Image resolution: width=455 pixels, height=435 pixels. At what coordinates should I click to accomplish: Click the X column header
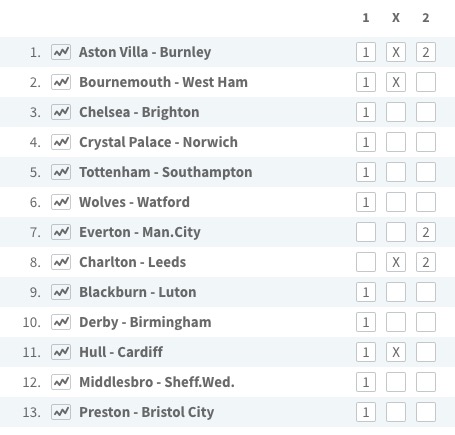(x=396, y=18)
